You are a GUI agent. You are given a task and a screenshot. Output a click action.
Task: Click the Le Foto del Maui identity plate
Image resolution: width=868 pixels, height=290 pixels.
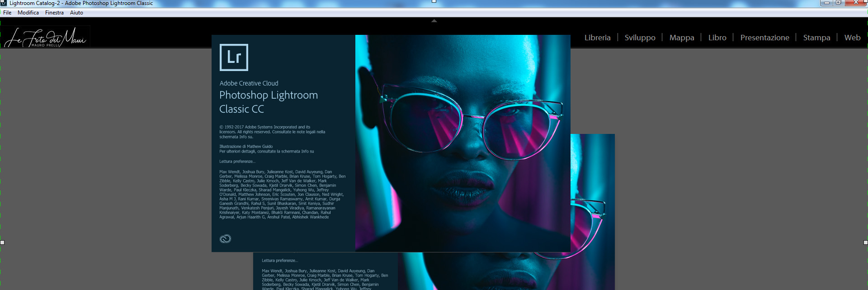46,38
